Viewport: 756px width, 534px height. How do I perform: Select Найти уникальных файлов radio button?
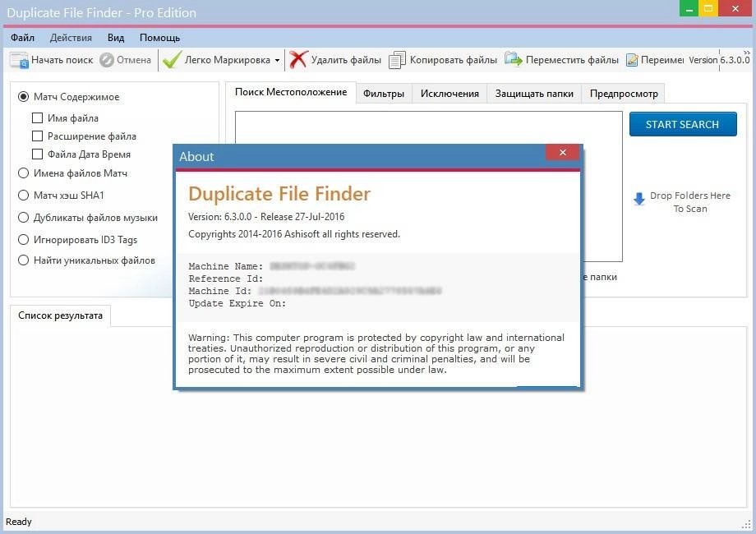coord(23,260)
